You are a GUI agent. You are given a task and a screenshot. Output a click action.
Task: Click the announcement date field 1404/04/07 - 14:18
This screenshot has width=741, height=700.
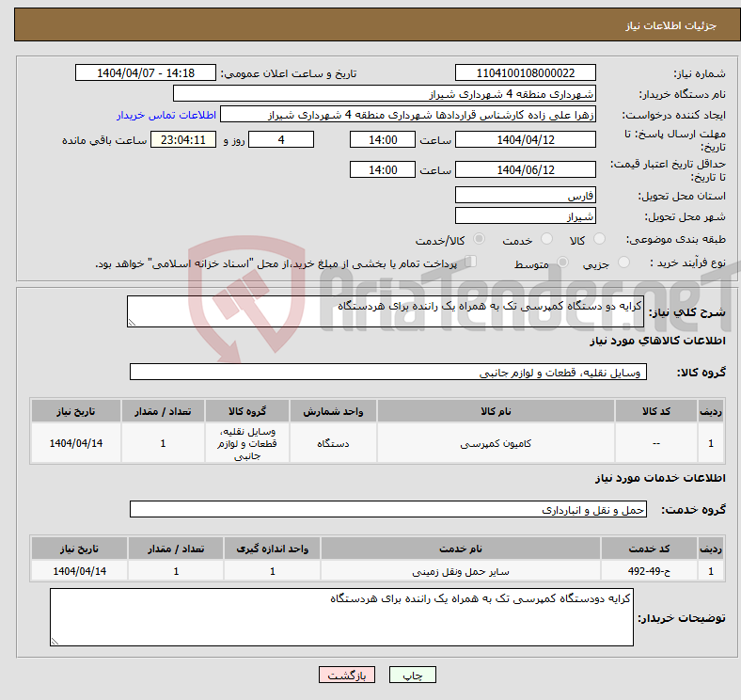[x=146, y=72]
